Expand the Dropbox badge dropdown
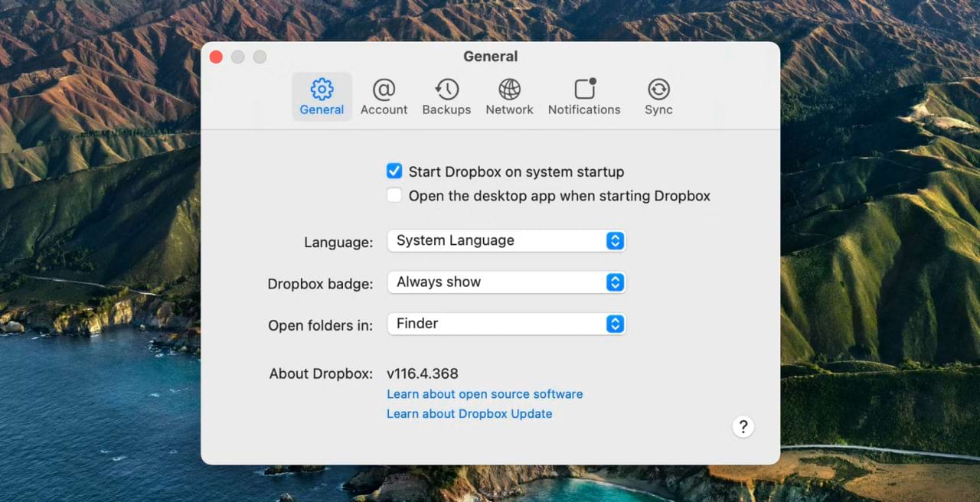The height and width of the screenshot is (502, 980). pyautogui.click(x=506, y=282)
